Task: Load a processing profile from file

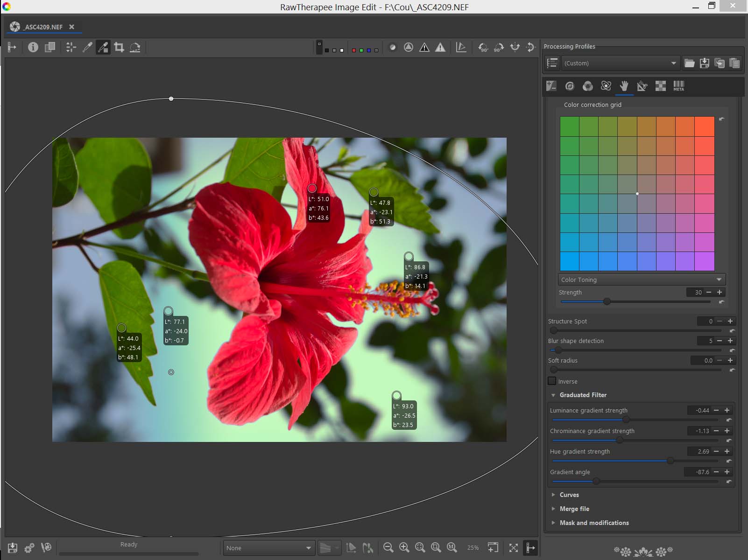Action: click(689, 63)
